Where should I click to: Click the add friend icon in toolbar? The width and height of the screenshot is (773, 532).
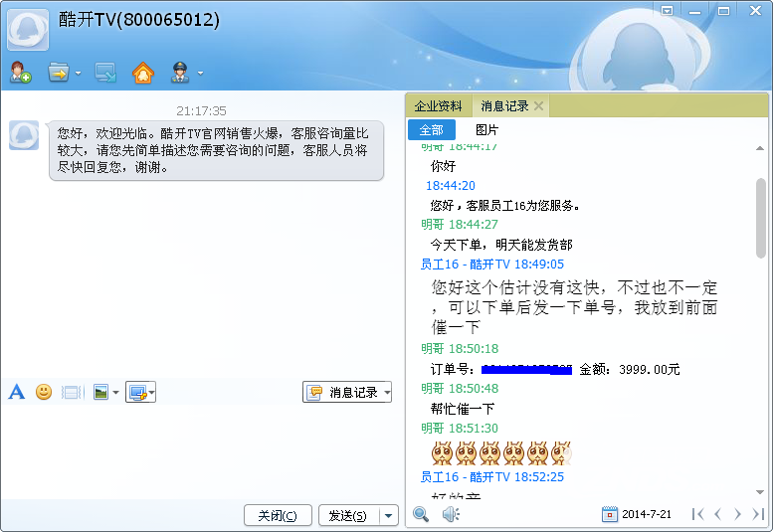click(x=21, y=73)
